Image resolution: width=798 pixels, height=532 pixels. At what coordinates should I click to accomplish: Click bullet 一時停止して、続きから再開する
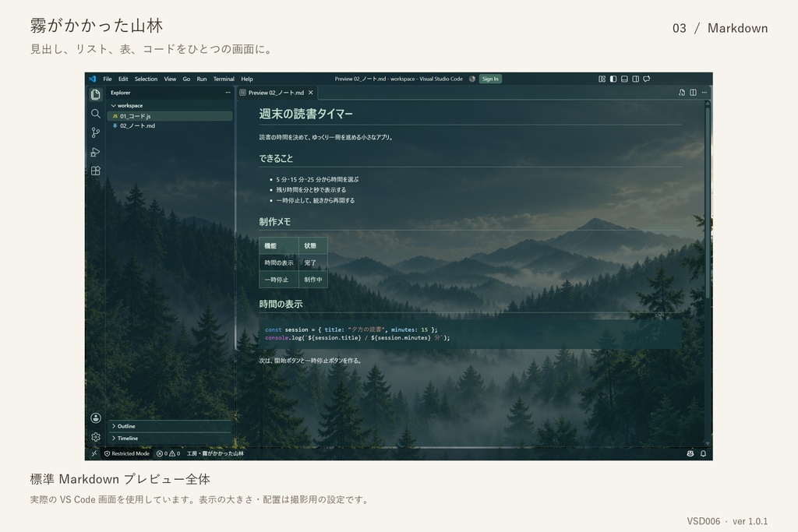[x=316, y=200]
